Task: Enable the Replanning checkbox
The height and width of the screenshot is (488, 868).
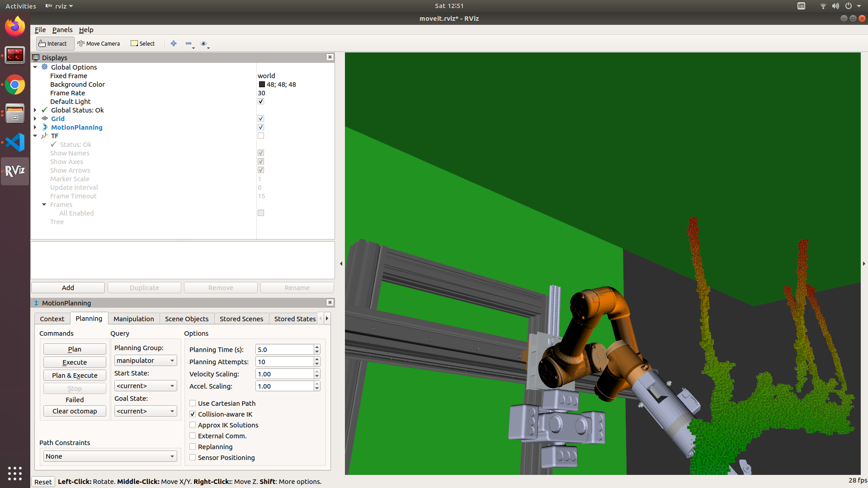Action: point(193,446)
